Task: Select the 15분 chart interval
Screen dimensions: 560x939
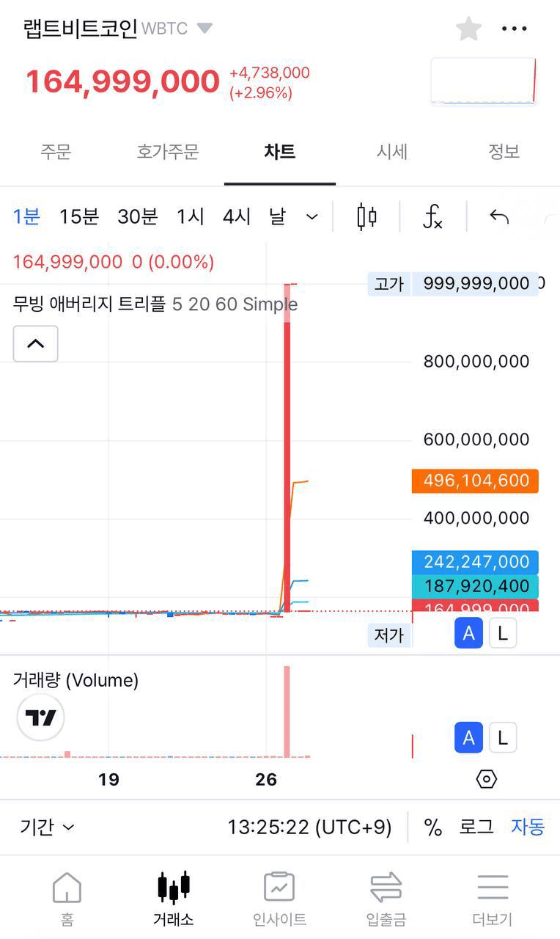Action: (x=79, y=216)
